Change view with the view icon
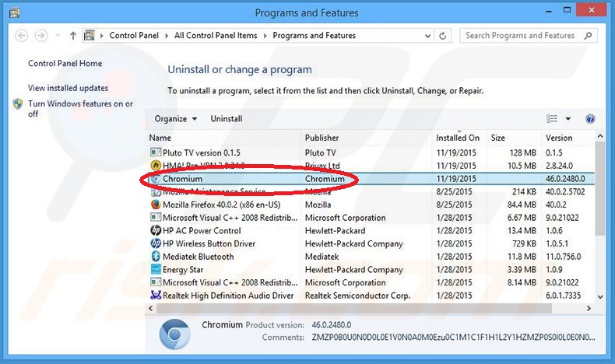This screenshot has height=364, width=615. (552, 119)
